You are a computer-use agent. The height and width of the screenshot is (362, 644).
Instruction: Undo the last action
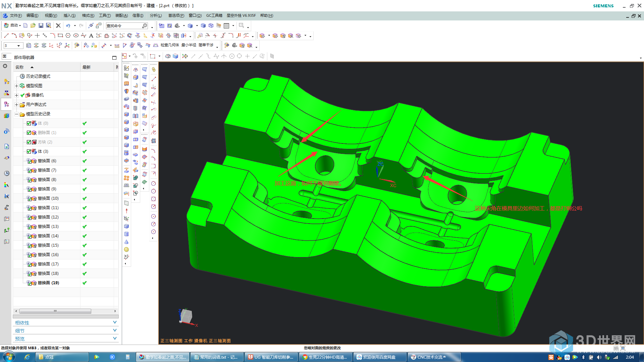(x=68, y=25)
